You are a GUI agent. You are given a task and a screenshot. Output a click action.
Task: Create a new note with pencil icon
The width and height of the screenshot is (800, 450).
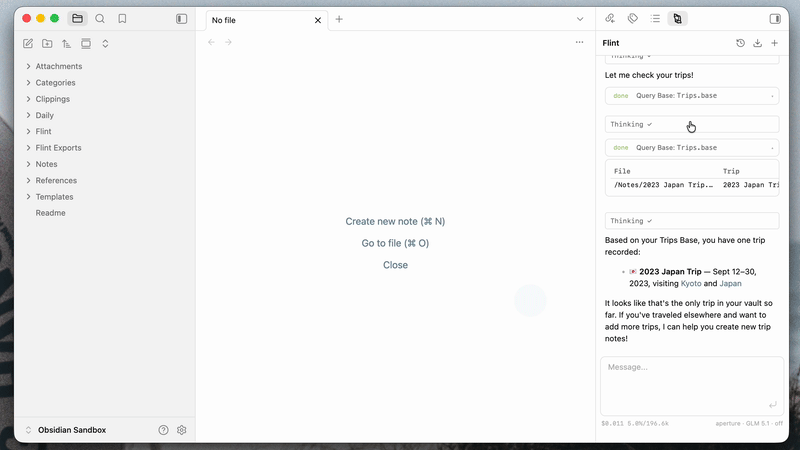point(28,43)
